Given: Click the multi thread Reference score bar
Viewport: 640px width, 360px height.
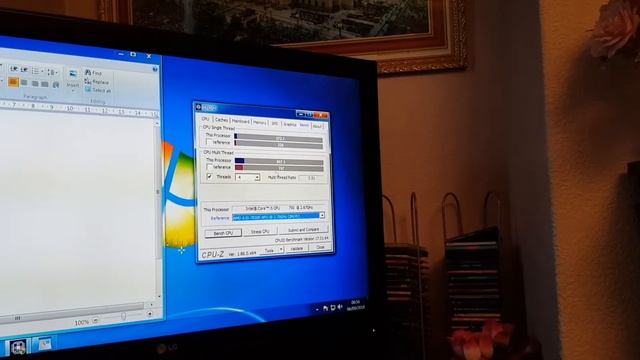Looking at the screenshot, I should click(280, 168).
